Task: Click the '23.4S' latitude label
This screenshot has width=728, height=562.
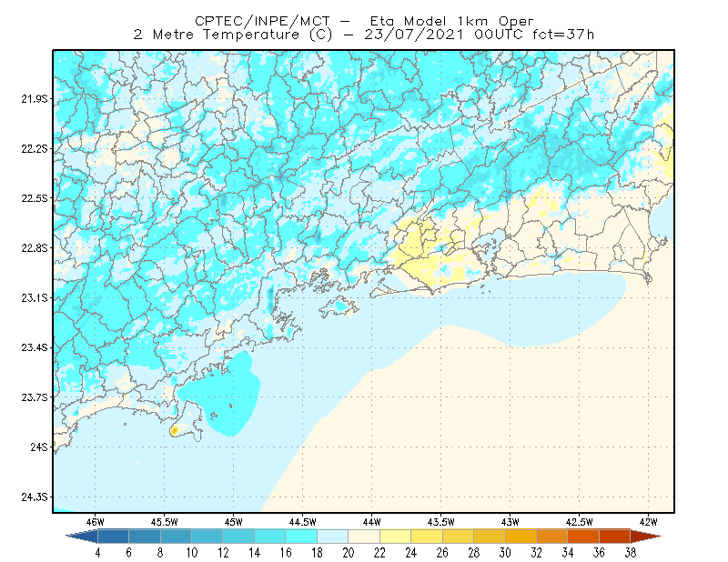Action: [34, 347]
